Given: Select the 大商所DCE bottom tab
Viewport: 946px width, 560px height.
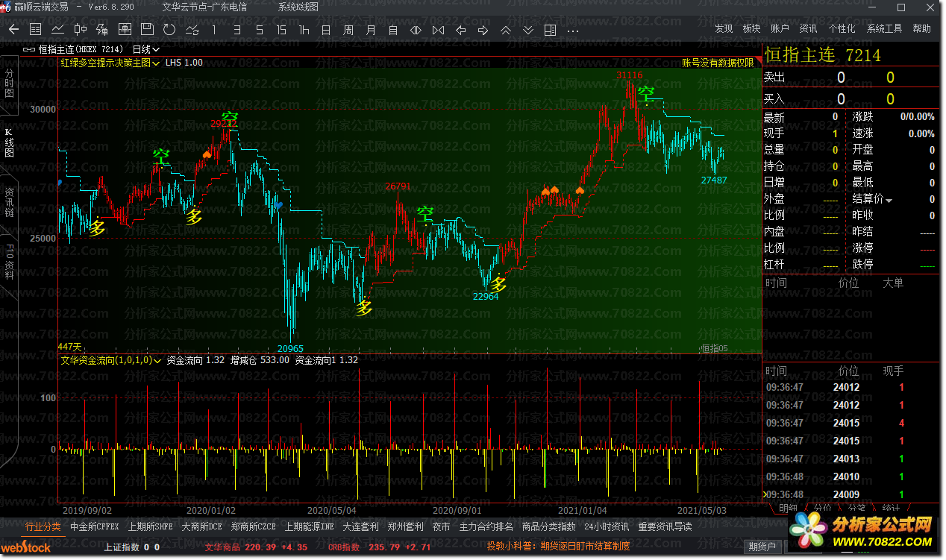Looking at the screenshot, I should click(x=201, y=526).
